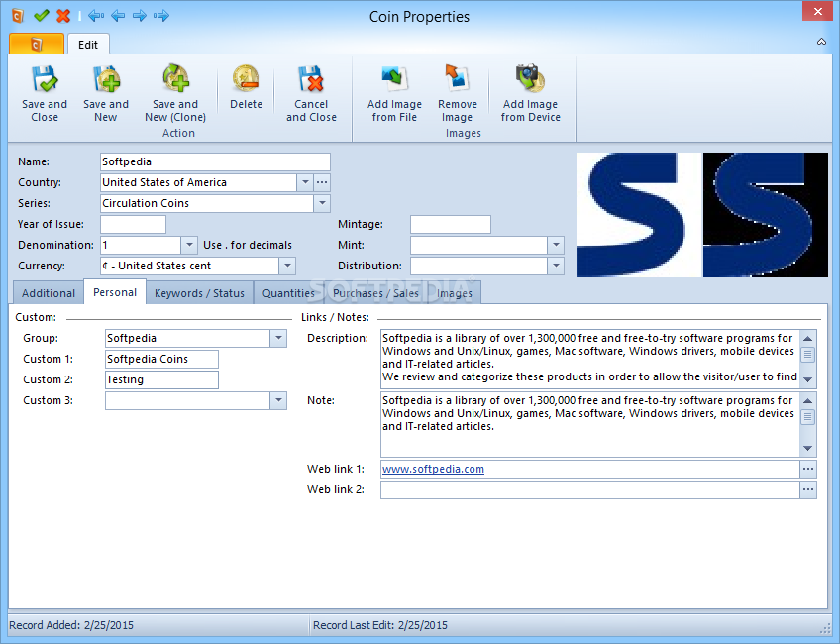Click the second coin image with black background
Image resolution: width=840 pixels, height=644 pixels.
coord(766,215)
